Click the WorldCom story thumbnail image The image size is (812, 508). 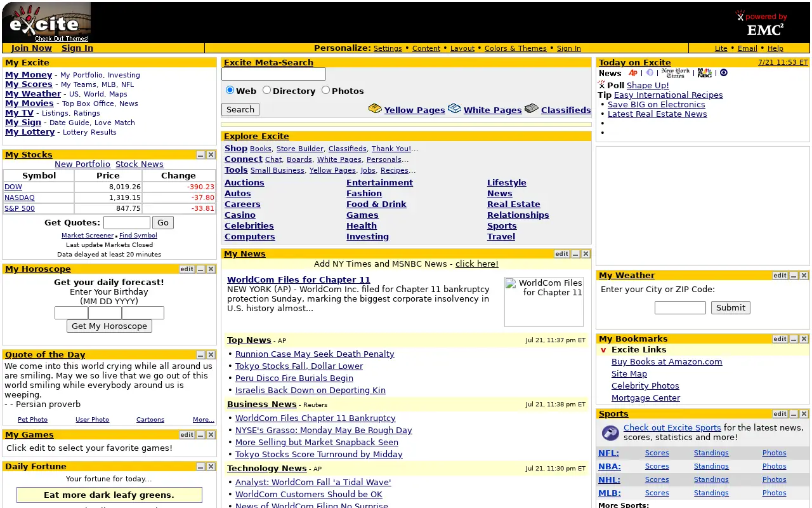tap(544, 302)
